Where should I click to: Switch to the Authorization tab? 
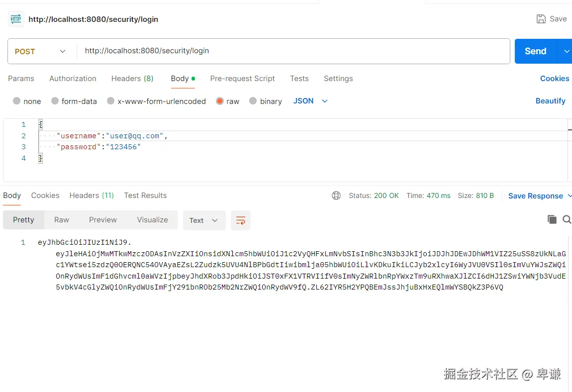tap(73, 79)
